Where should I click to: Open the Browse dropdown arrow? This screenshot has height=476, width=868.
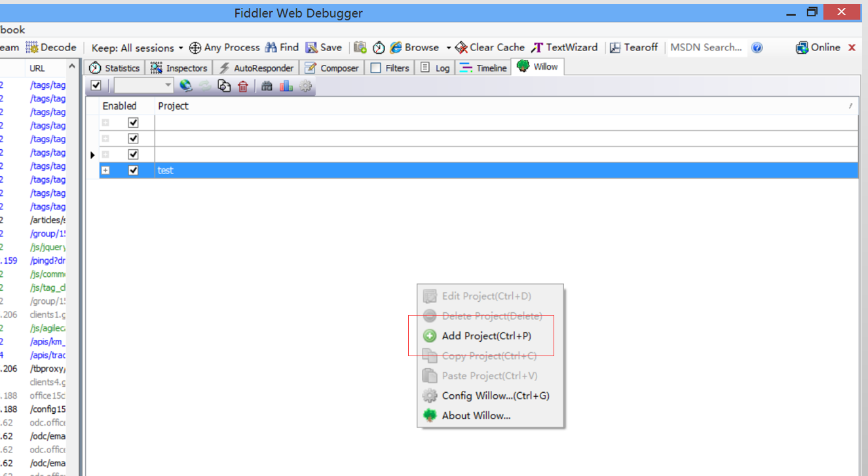coord(449,48)
